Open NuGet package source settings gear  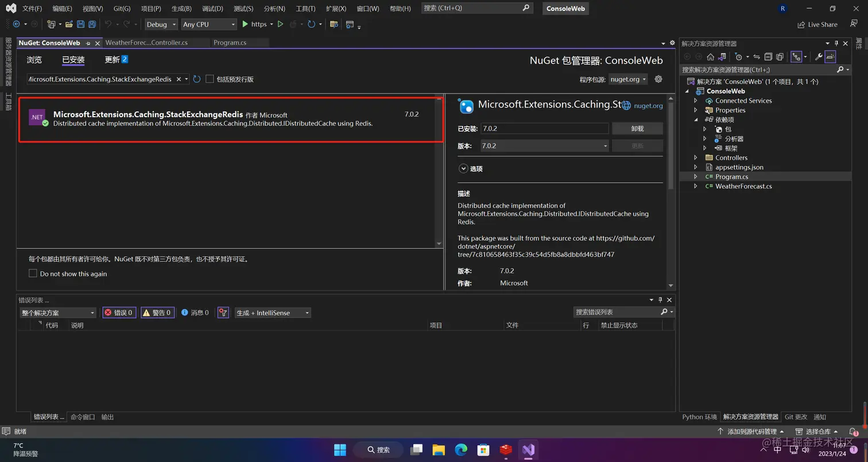[x=658, y=79]
